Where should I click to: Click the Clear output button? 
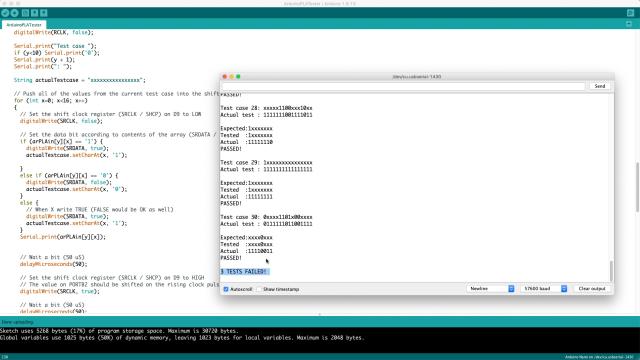(592, 289)
